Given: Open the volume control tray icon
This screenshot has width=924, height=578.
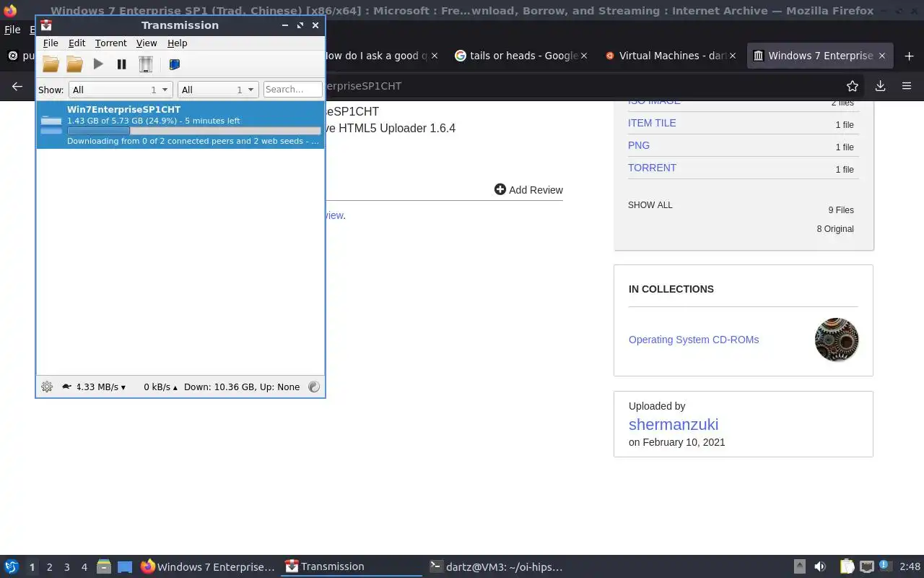Looking at the screenshot, I should (820, 567).
